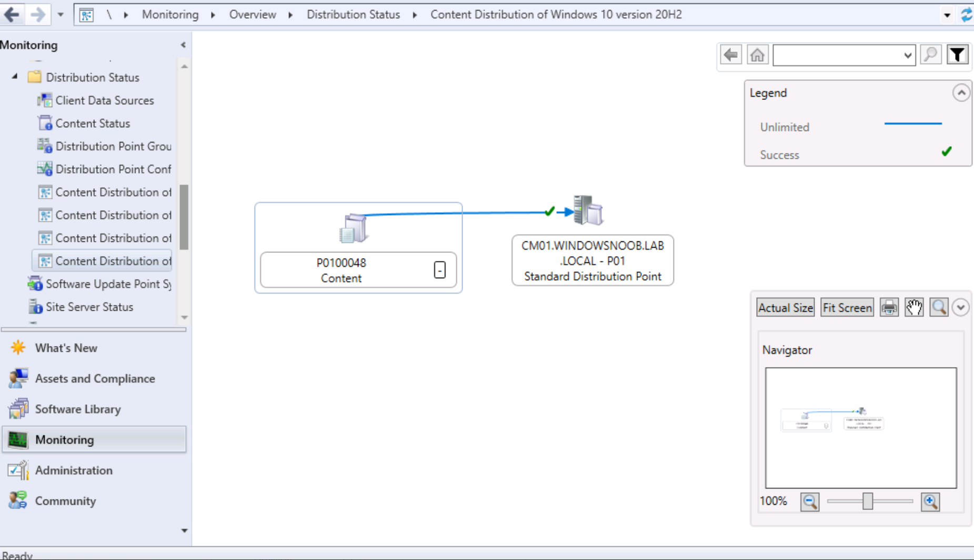The width and height of the screenshot is (974, 560).
Task: Click the Distribution Point Group Status icon
Action: (45, 146)
